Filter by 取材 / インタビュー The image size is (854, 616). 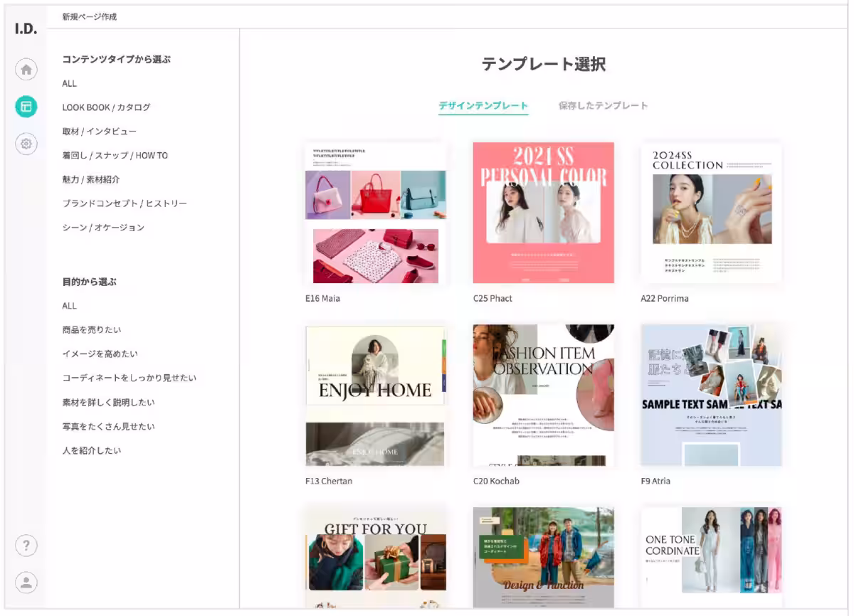click(x=99, y=132)
